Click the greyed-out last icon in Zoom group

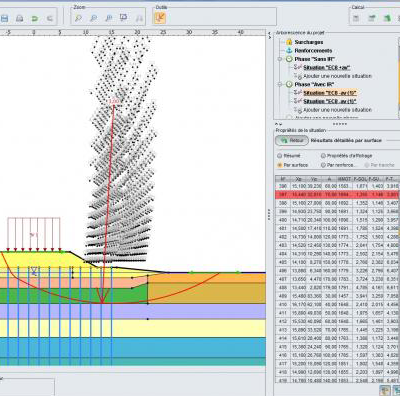click(139, 18)
